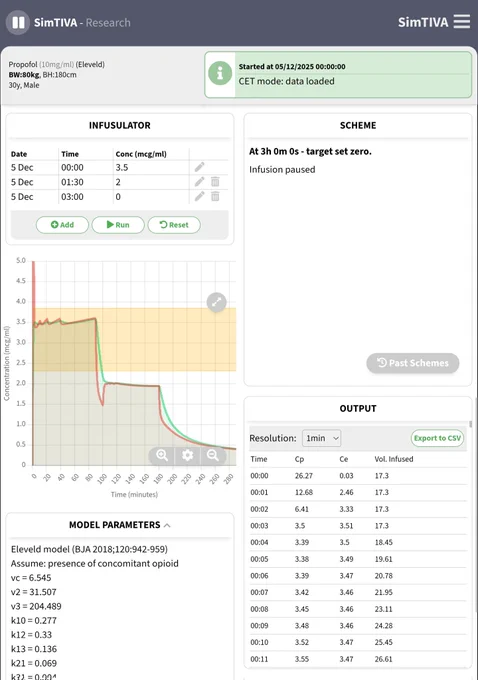Select the concentration value 3.5 cell
The width and height of the screenshot is (478, 680).
[x=122, y=167]
